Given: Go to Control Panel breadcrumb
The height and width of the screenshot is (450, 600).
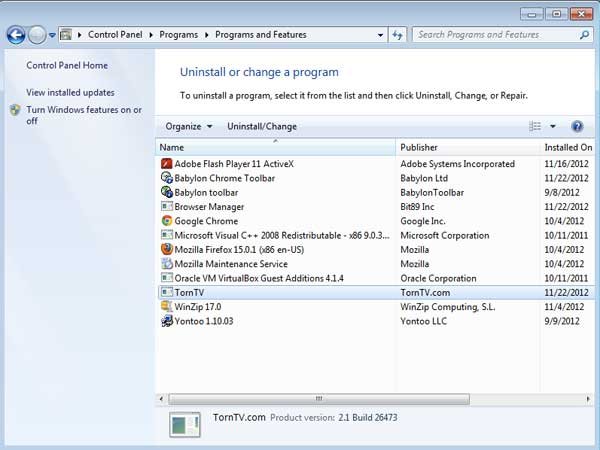Looking at the screenshot, I should (115, 35).
